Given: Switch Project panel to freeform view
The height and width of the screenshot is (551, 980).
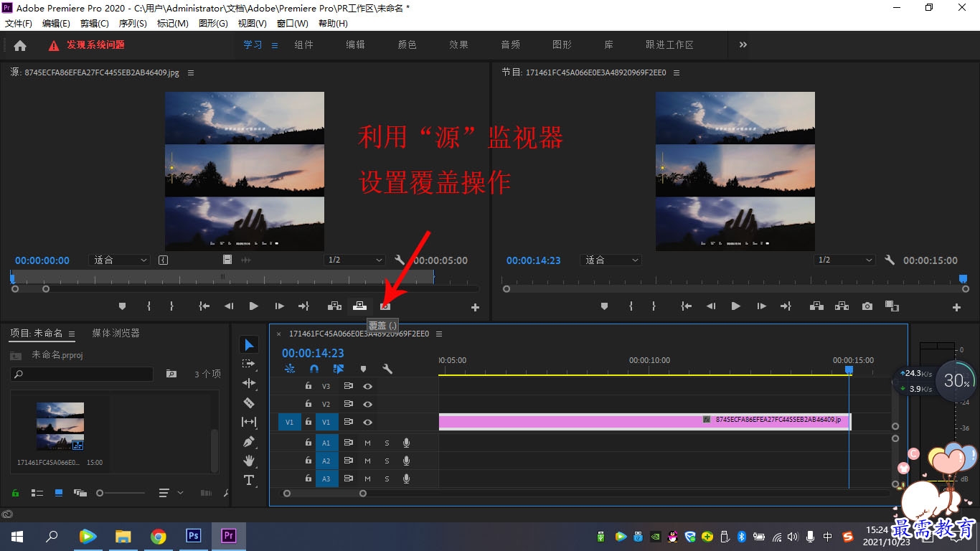Looking at the screenshot, I should (x=80, y=493).
